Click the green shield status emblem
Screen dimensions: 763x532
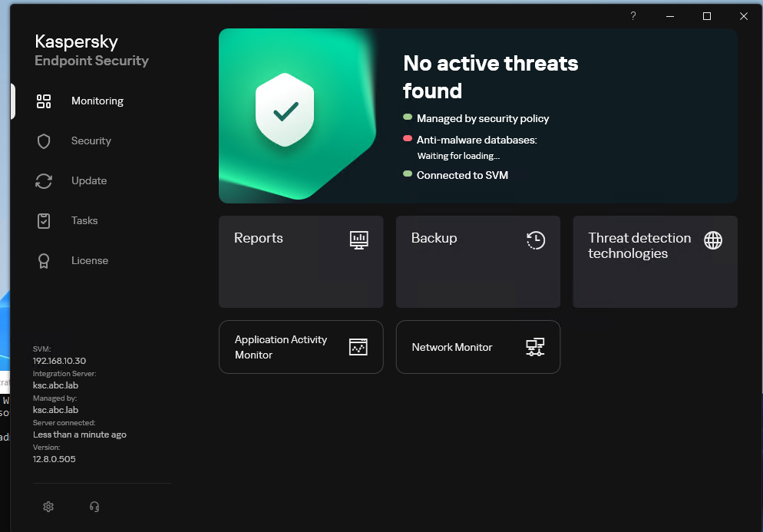(x=286, y=111)
